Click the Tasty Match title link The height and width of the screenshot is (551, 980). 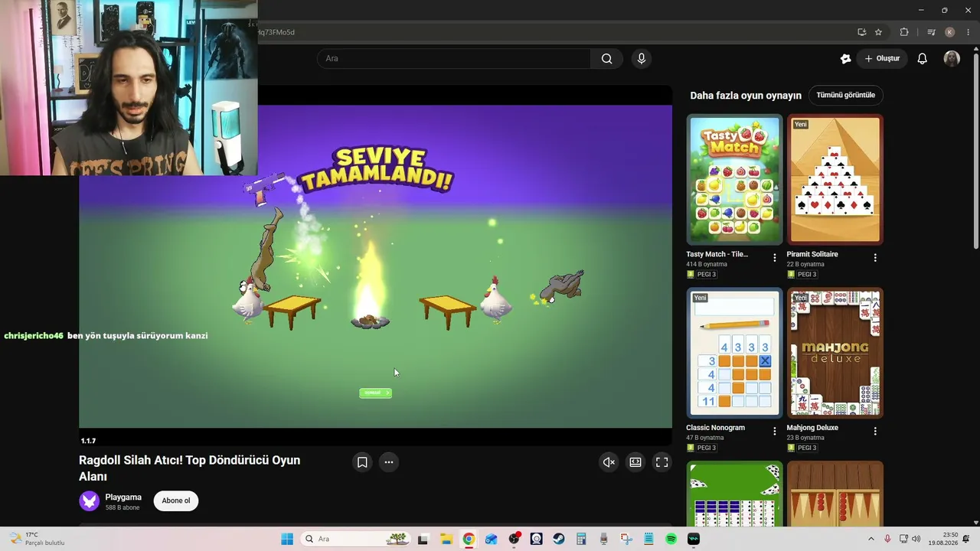pos(717,254)
